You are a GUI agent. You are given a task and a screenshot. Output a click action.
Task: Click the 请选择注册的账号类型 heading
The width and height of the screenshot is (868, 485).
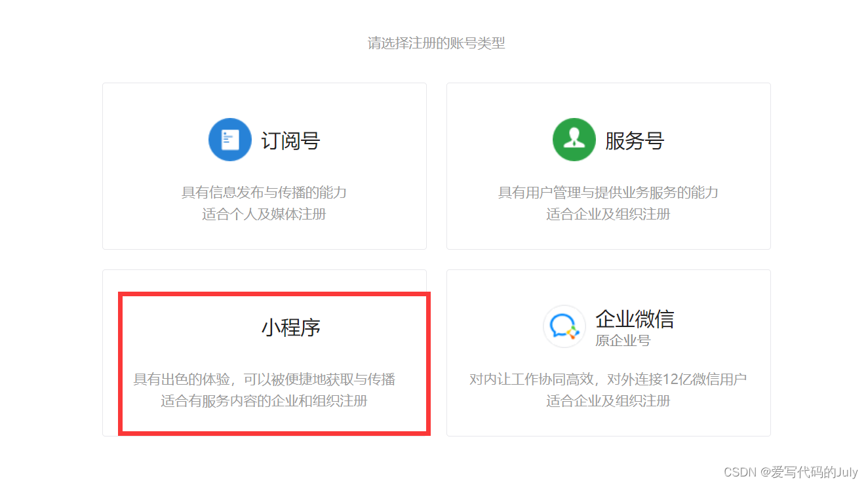pos(437,43)
